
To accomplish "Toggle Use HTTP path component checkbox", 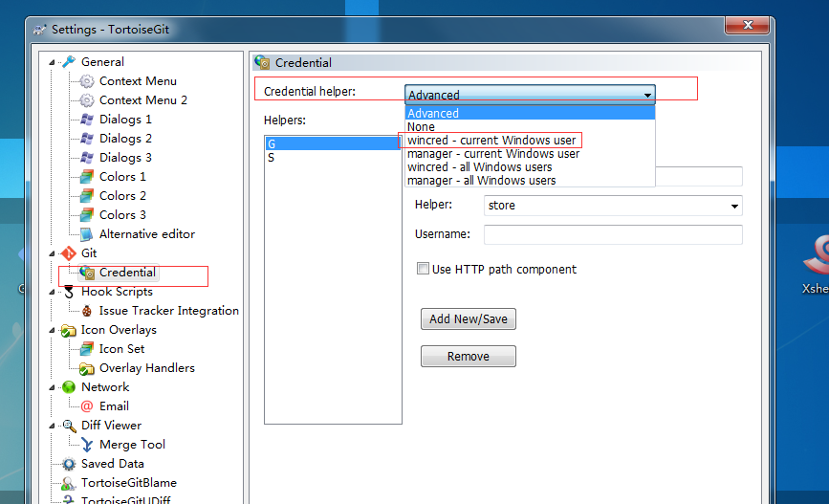I will [x=423, y=269].
